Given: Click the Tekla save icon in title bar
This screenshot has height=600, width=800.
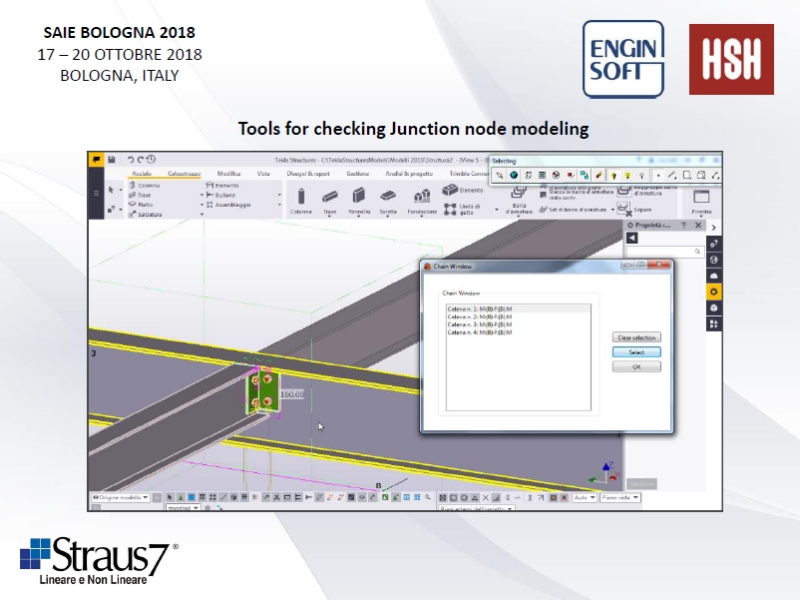Looking at the screenshot, I should (111, 159).
